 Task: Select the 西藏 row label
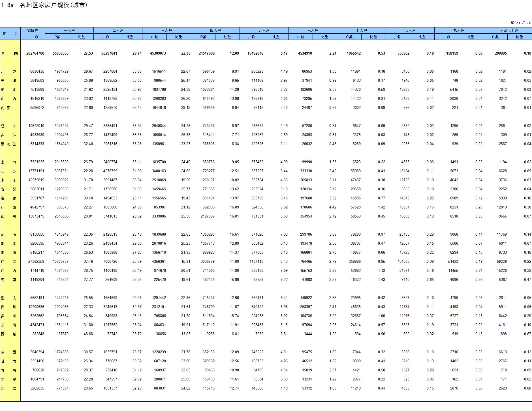(x=9, y=334)
